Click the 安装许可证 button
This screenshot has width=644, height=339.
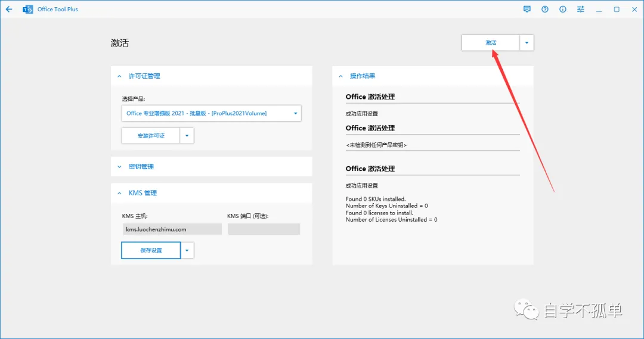pos(151,135)
